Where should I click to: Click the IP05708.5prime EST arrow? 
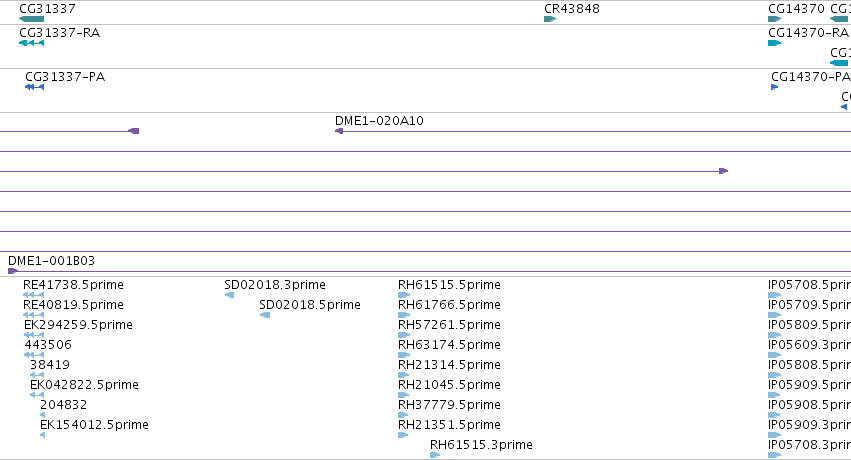pyautogui.click(x=774, y=295)
